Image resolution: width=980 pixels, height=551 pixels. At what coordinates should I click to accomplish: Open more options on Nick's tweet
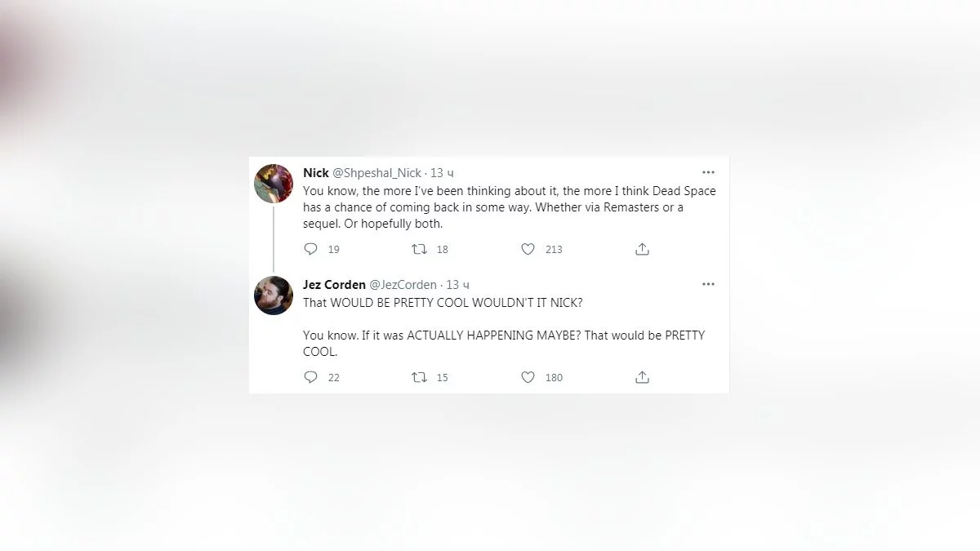[x=708, y=172]
